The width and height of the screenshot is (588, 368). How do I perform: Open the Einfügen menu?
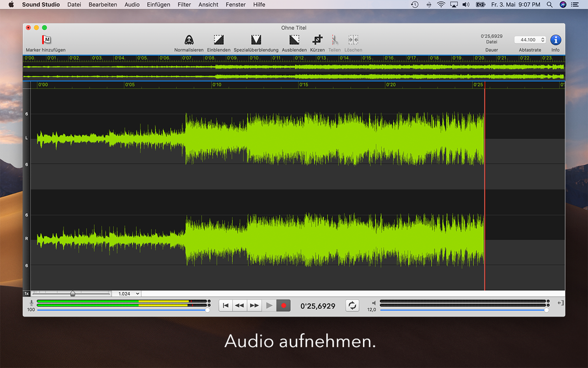158,5
